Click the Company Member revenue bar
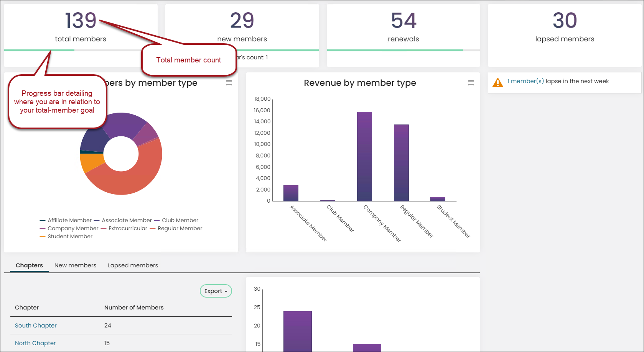The image size is (644, 352). point(364,156)
